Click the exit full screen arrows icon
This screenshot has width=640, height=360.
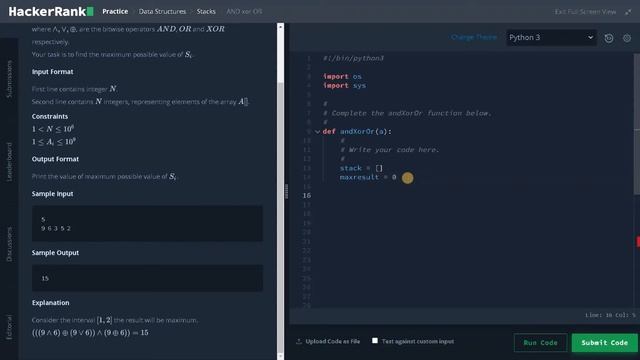tap(628, 12)
